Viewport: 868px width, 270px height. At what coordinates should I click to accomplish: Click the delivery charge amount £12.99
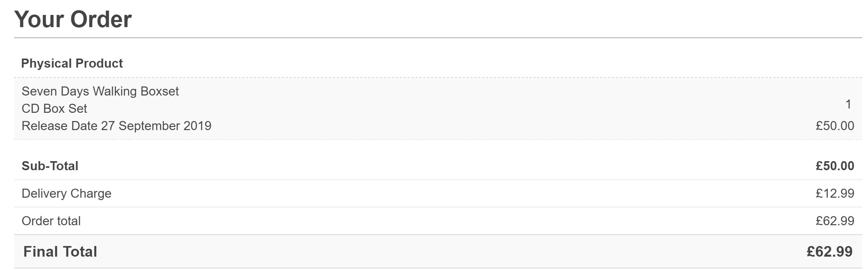835,193
